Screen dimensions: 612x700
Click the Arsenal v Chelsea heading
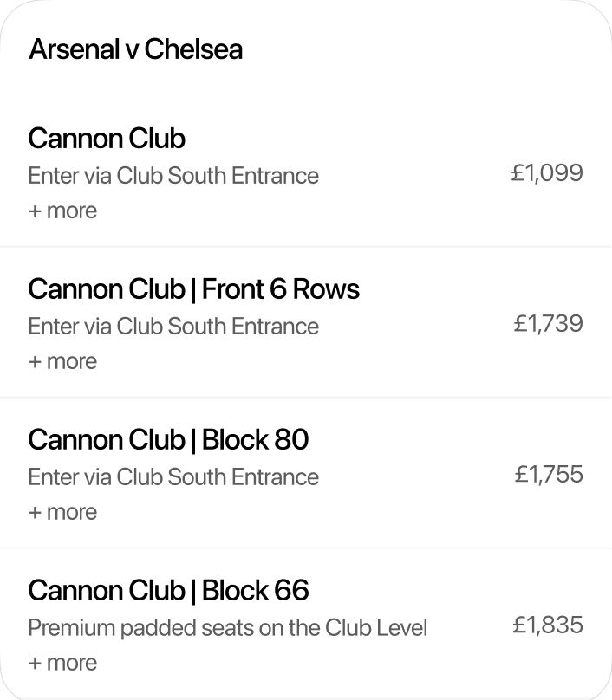tap(135, 49)
